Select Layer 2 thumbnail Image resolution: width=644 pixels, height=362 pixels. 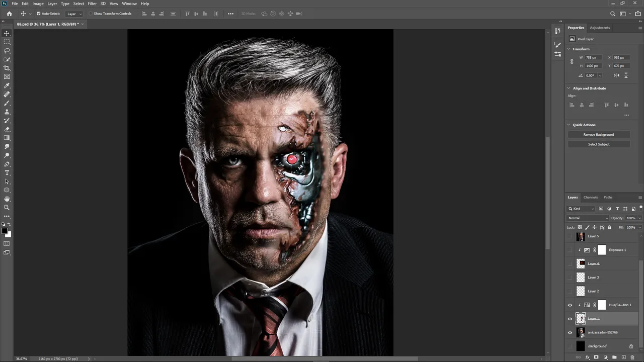pos(581,291)
